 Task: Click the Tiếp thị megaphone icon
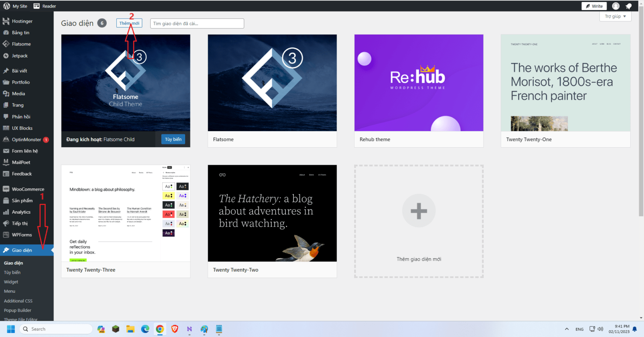pos(6,223)
